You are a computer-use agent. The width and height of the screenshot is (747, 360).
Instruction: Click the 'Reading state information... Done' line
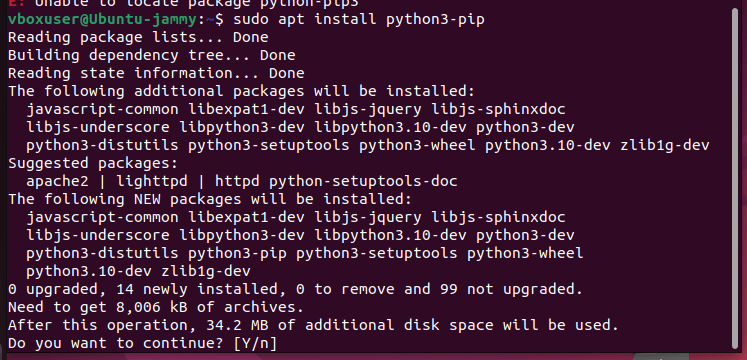(x=156, y=73)
